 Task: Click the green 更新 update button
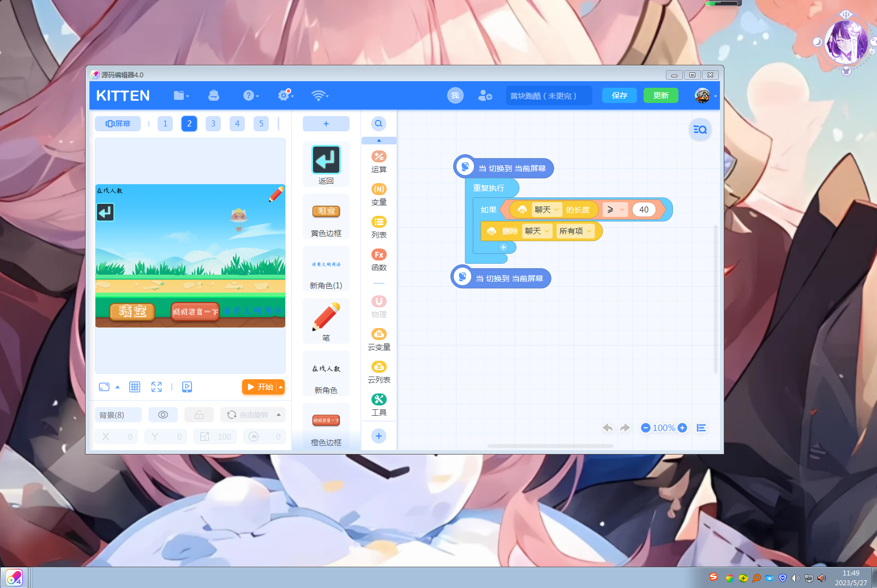point(661,95)
